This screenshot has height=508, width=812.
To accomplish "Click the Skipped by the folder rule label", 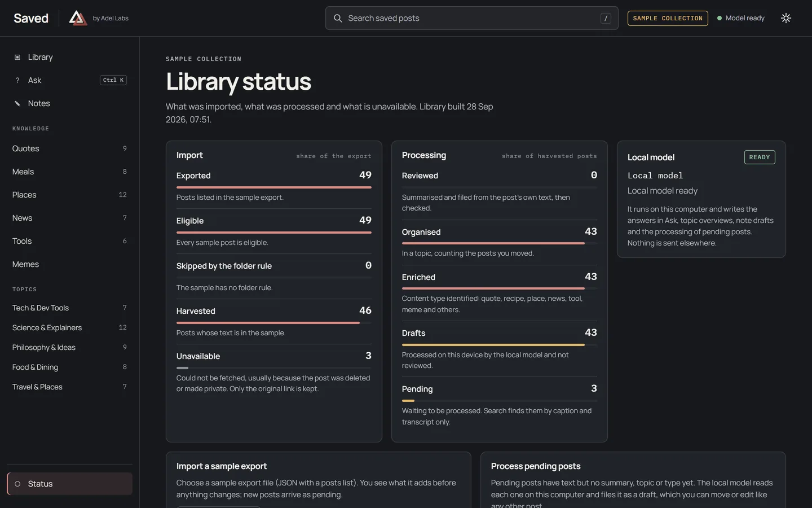I will (x=224, y=266).
